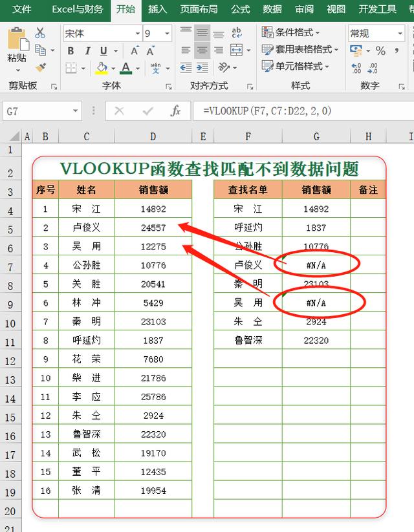Open the 文件 tab
414x532 pixels.
(x=22, y=9)
